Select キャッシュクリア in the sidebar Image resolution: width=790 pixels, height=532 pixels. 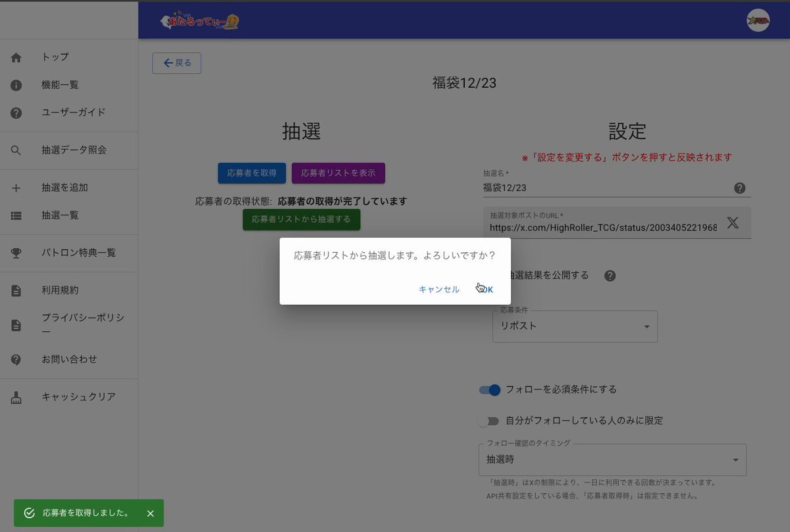coord(69,397)
